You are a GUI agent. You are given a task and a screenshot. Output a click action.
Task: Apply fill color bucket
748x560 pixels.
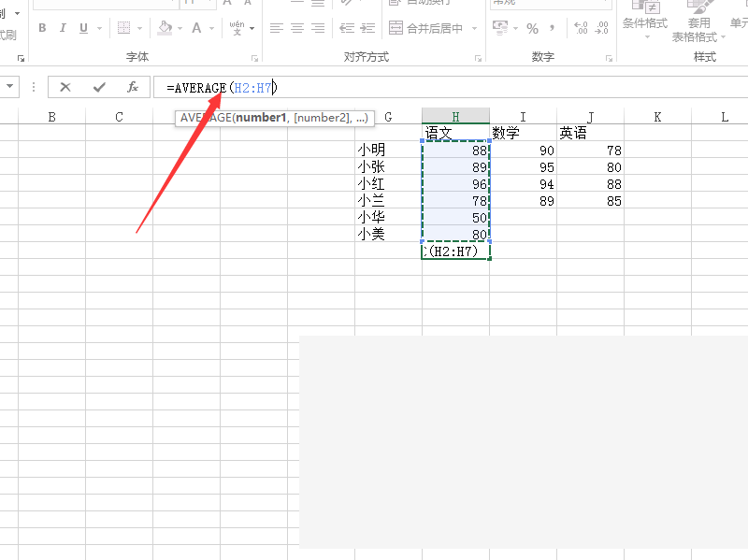pyautogui.click(x=165, y=28)
